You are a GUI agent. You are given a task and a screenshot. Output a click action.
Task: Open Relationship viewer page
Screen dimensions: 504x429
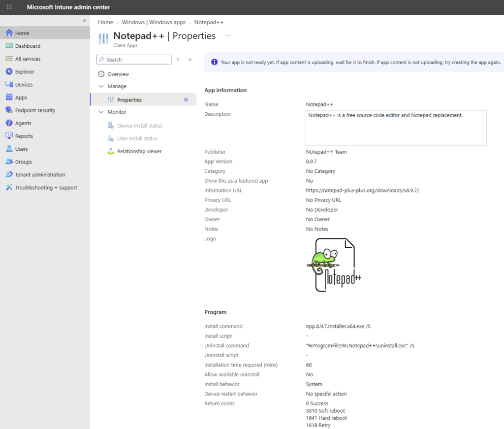pos(139,151)
